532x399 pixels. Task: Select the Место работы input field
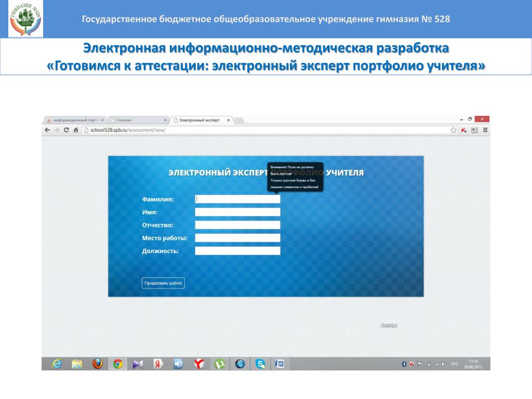(x=237, y=238)
